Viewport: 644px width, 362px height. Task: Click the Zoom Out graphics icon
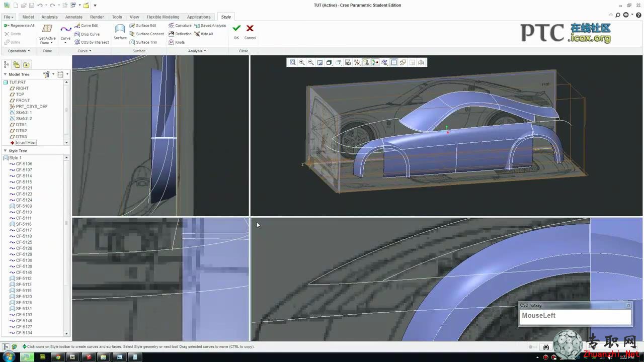point(310,62)
